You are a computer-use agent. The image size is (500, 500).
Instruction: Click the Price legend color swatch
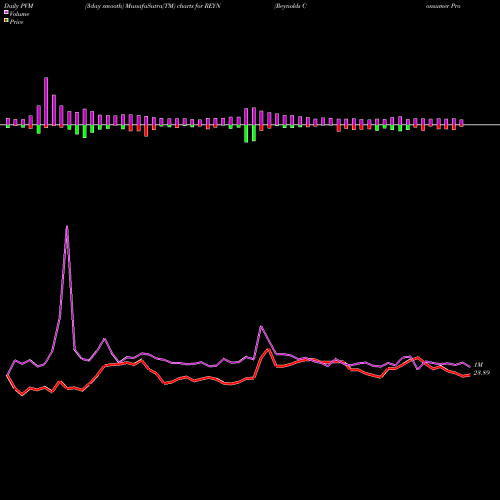pos(6,20)
